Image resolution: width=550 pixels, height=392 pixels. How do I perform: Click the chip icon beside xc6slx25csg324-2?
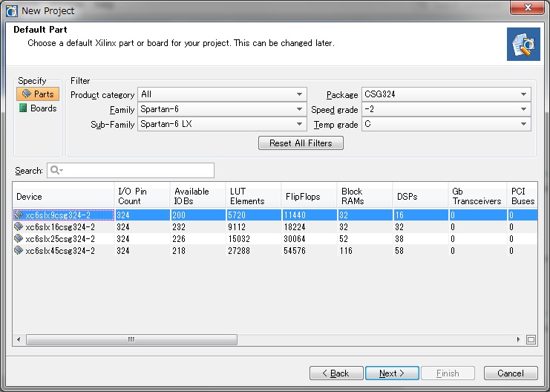coord(19,238)
